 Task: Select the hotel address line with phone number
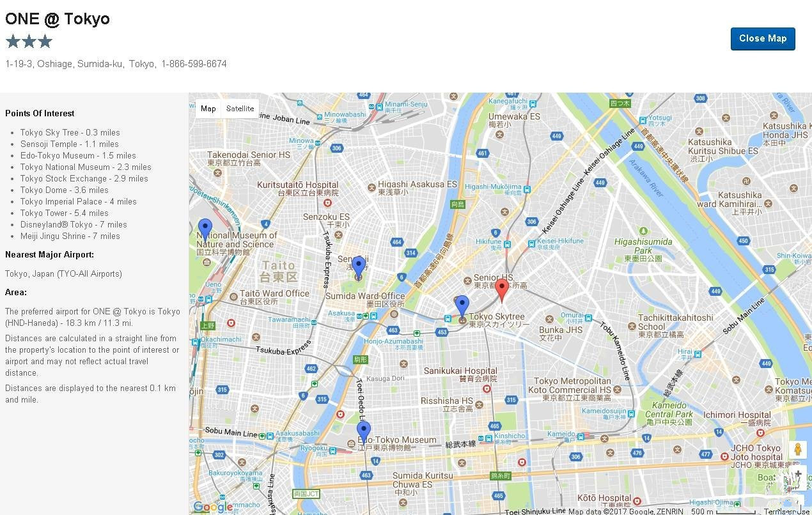(x=116, y=64)
